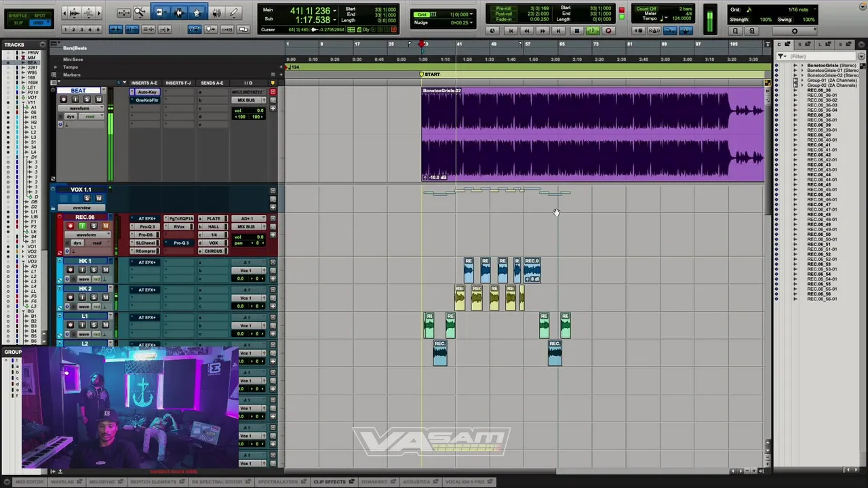Viewport: 868px width, 488px height.
Task: Toggle Post-roll in the transport
Action: 503,14
